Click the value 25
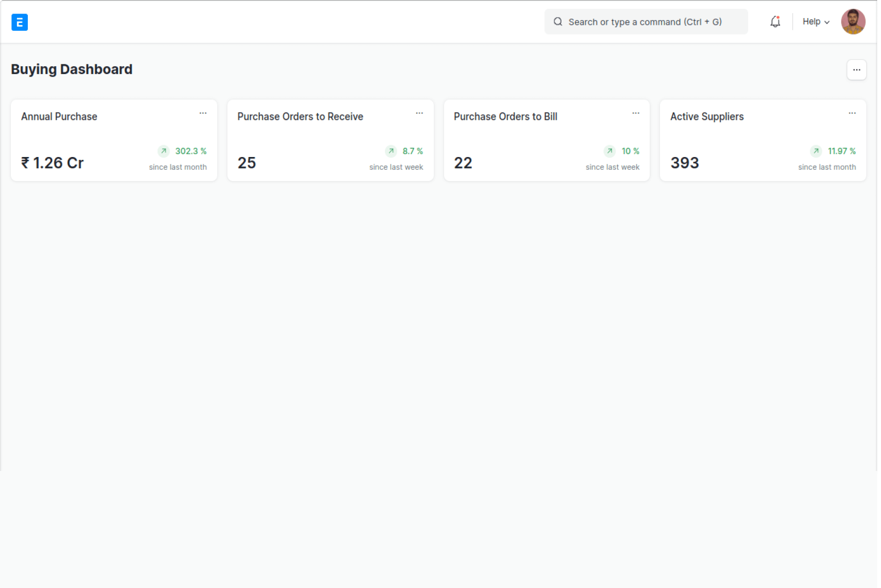The height and width of the screenshot is (588, 881). point(248,163)
